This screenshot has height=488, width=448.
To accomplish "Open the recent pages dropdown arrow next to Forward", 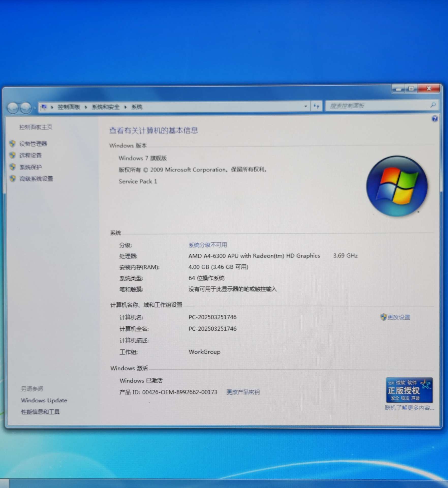I will 35,108.
